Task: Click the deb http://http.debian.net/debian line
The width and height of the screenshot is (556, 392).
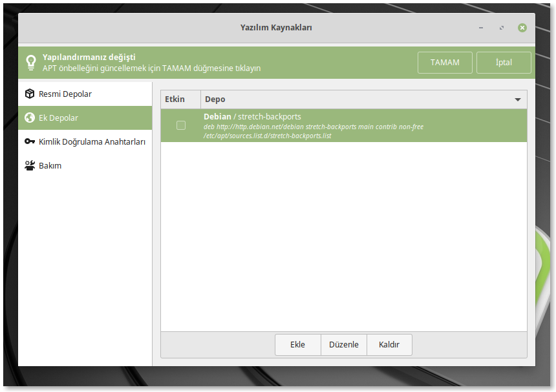Action: point(314,127)
